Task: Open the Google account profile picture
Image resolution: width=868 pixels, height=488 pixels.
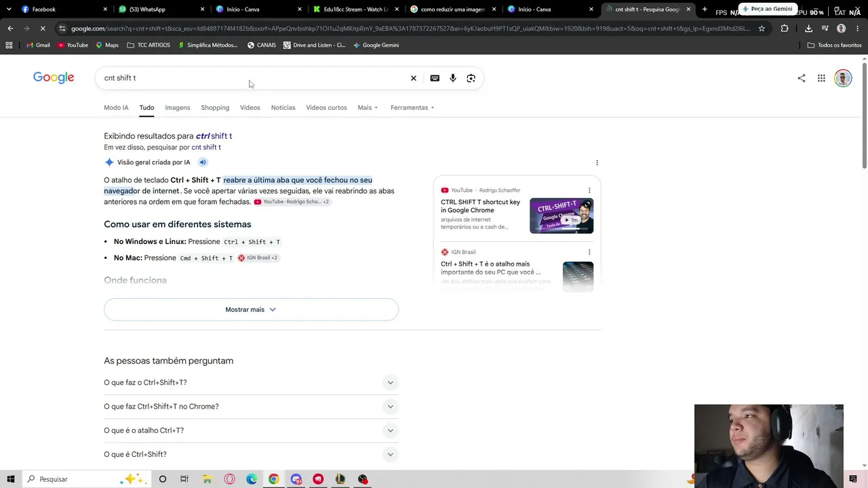Action: pyautogui.click(x=843, y=78)
